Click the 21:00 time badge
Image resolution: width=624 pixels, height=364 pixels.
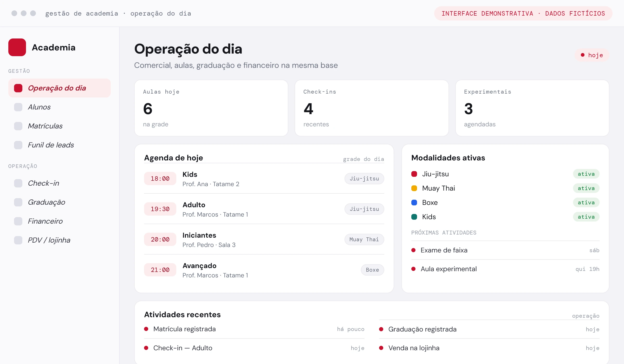160,270
